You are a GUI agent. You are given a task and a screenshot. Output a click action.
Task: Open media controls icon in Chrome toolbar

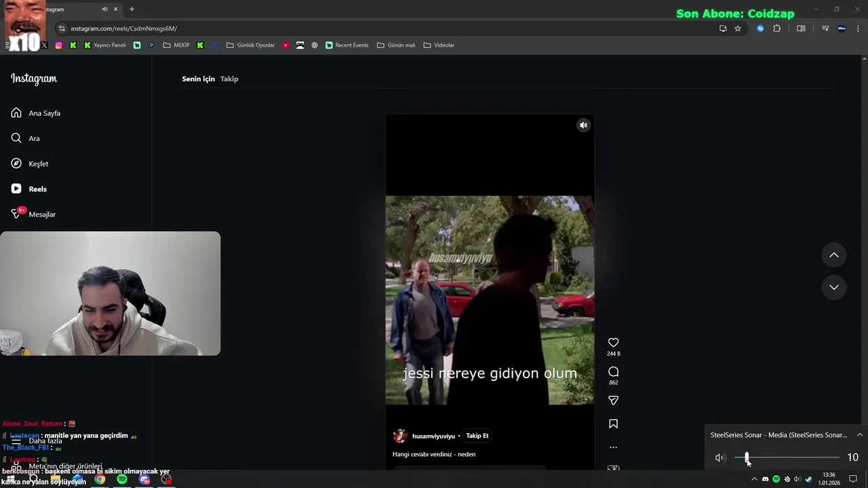point(825,28)
